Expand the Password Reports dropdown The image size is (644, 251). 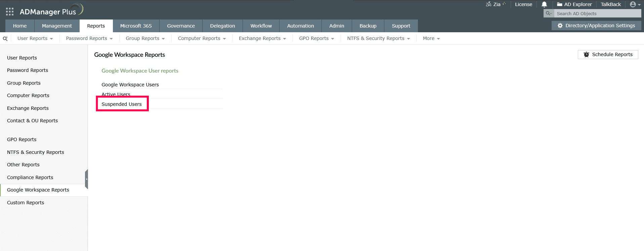pos(89,38)
